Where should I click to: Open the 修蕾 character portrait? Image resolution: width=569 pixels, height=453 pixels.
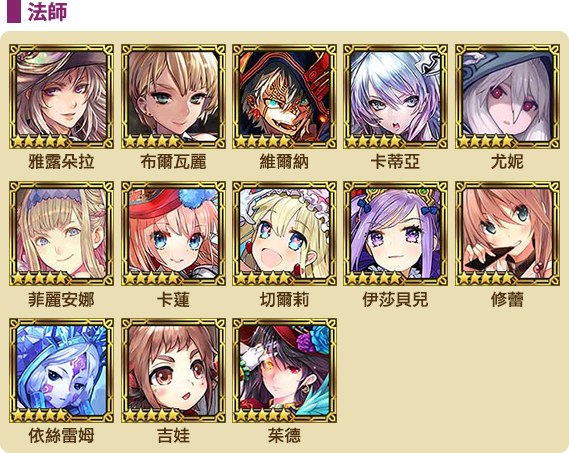[507, 234]
